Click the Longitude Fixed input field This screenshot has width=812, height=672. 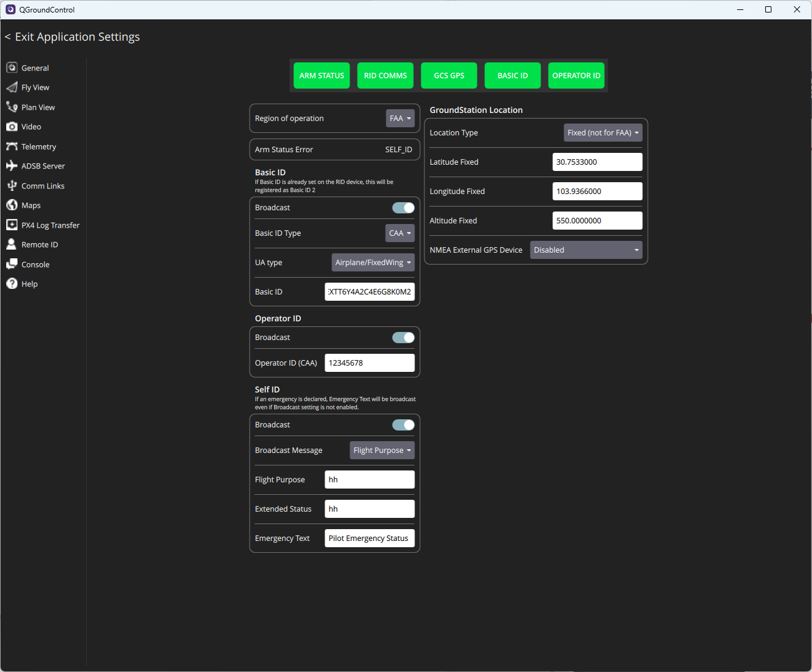pyautogui.click(x=597, y=192)
